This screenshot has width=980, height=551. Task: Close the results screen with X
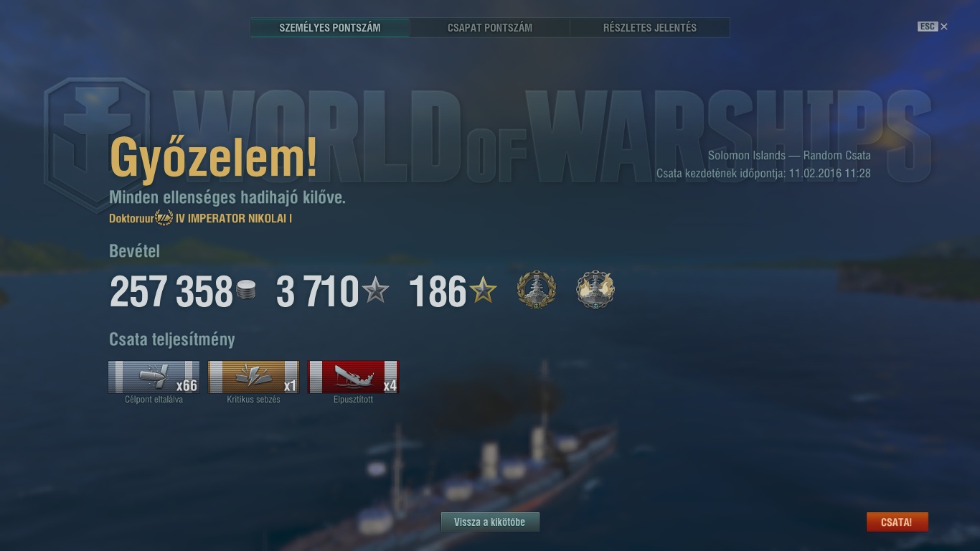944,27
